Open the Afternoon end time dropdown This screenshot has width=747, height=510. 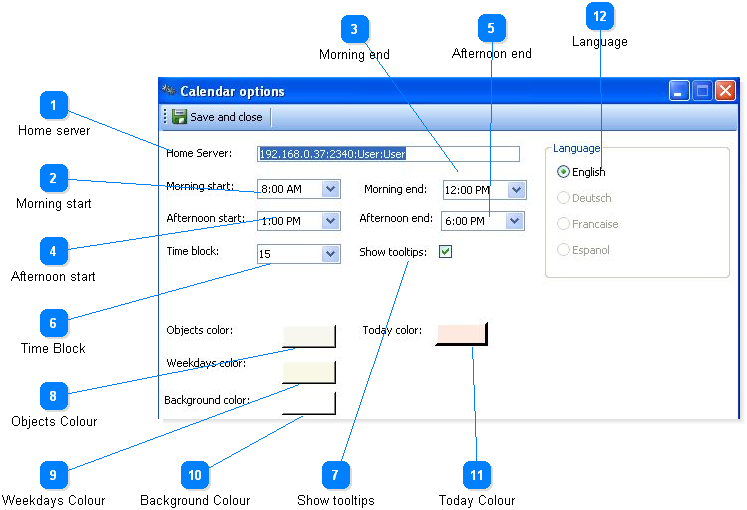(x=515, y=221)
